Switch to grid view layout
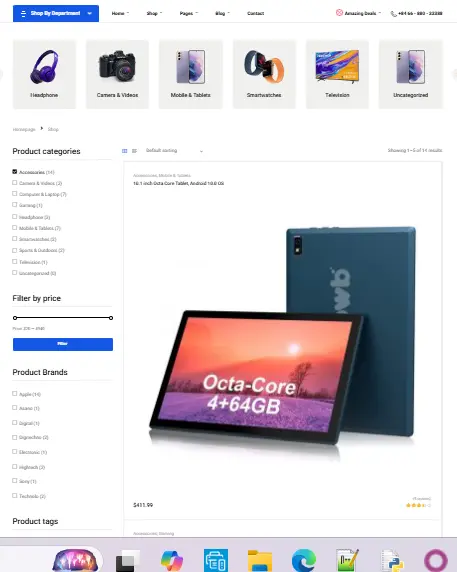Viewport: 457px width, 572px height. [x=124, y=151]
